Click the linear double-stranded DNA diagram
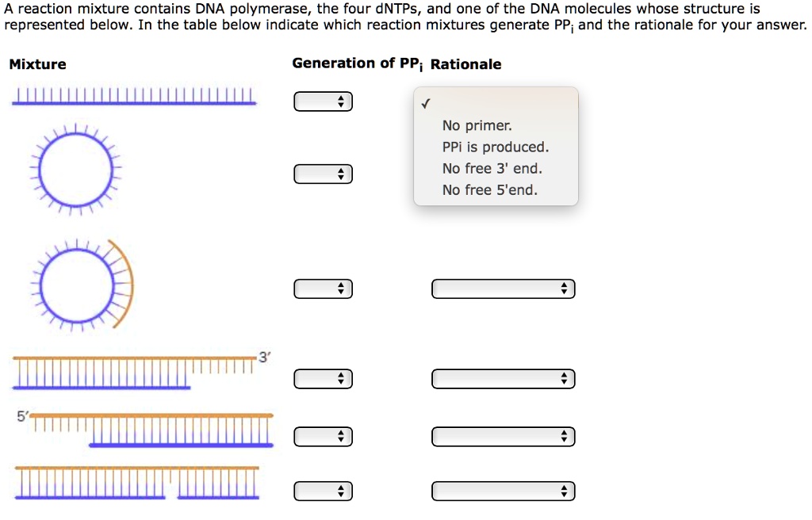 (133, 97)
